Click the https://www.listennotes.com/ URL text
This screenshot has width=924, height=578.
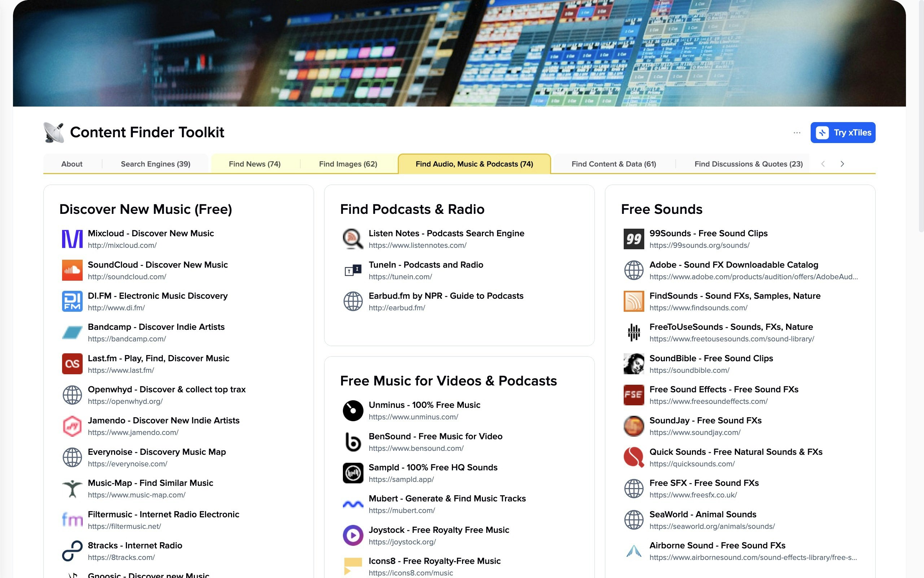(x=417, y=245)
